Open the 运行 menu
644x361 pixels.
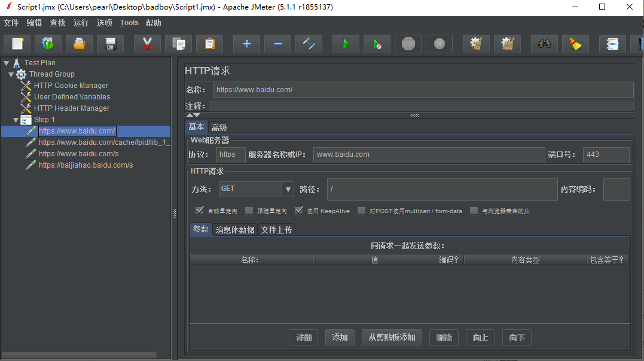tap(81, 23)
